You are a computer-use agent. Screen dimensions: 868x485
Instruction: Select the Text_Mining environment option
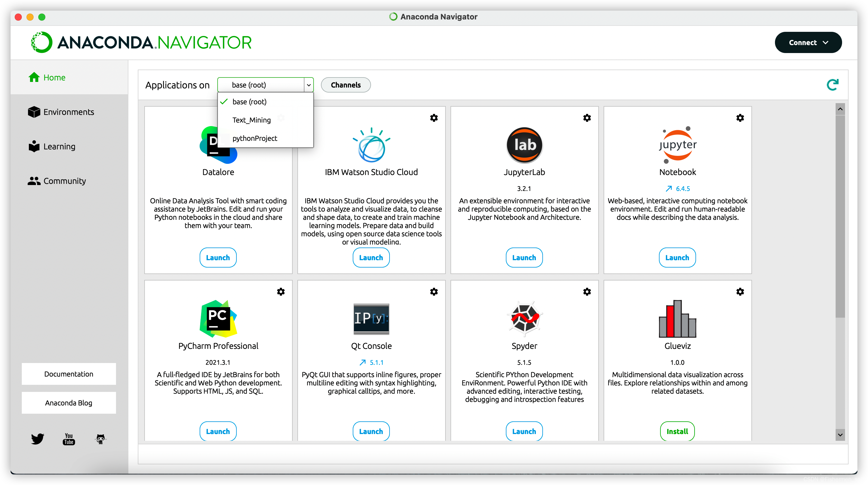point(251,119)
